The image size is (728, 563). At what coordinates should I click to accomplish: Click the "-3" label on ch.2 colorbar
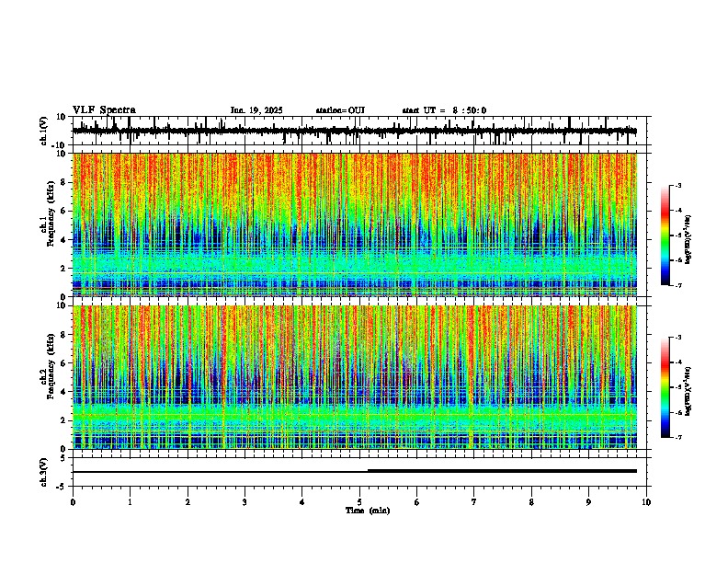(x=678, y=338)
